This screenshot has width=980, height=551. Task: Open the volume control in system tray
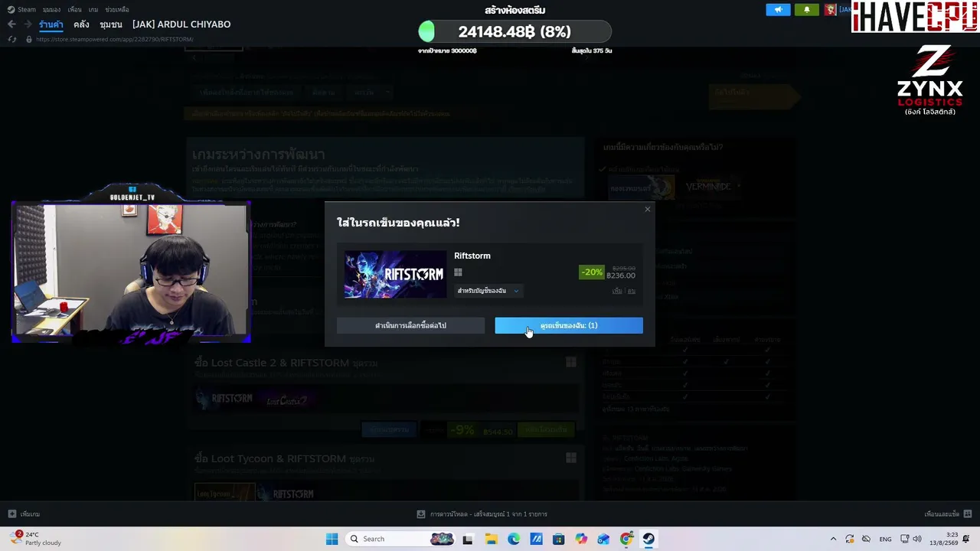(x=917, y=539)
